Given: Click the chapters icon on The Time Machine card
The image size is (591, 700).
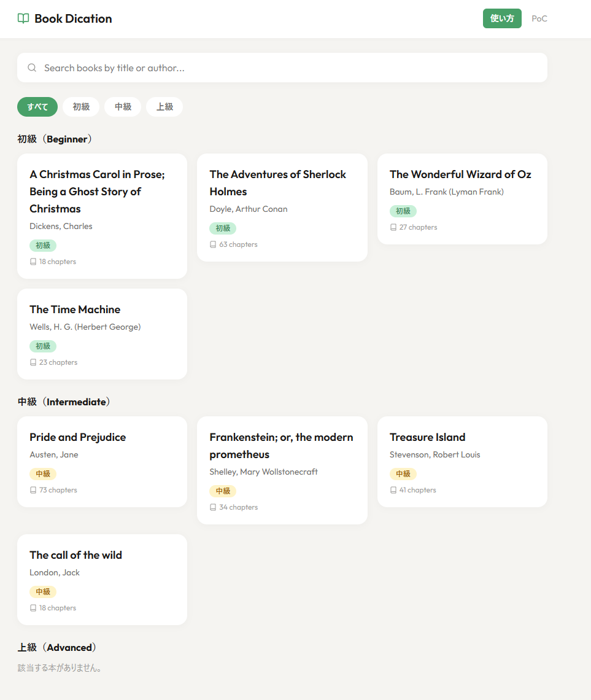Looking at the screenshot, I should pyautogui.click(x=33, y=362).
